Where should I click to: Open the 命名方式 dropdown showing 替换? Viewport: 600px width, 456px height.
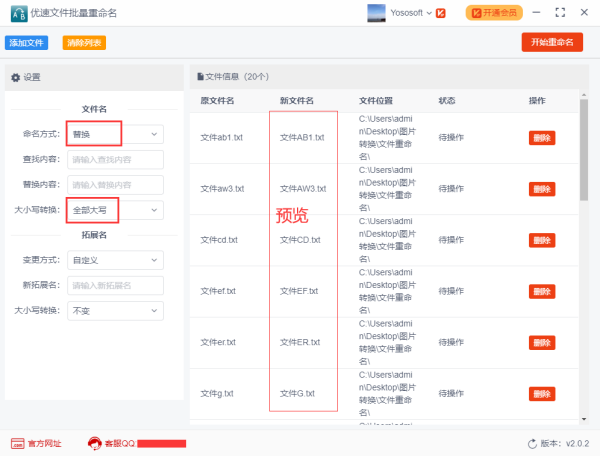click(x=114, y=134)
